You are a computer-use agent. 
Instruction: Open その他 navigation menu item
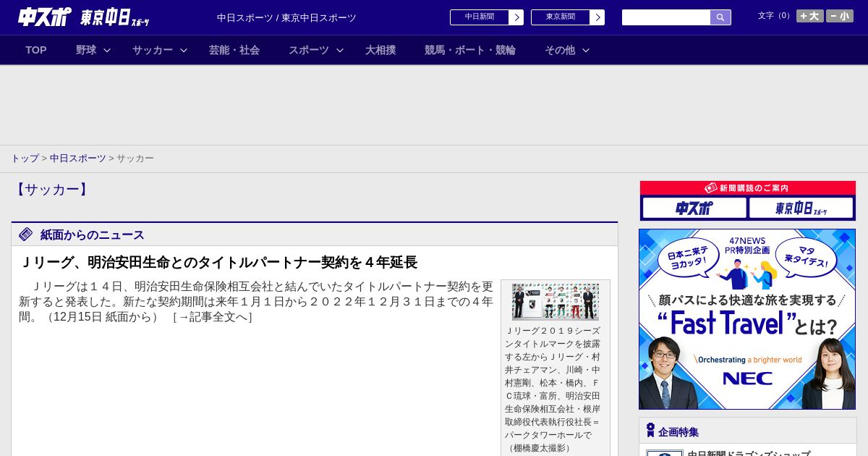click(x=560, y=50)
